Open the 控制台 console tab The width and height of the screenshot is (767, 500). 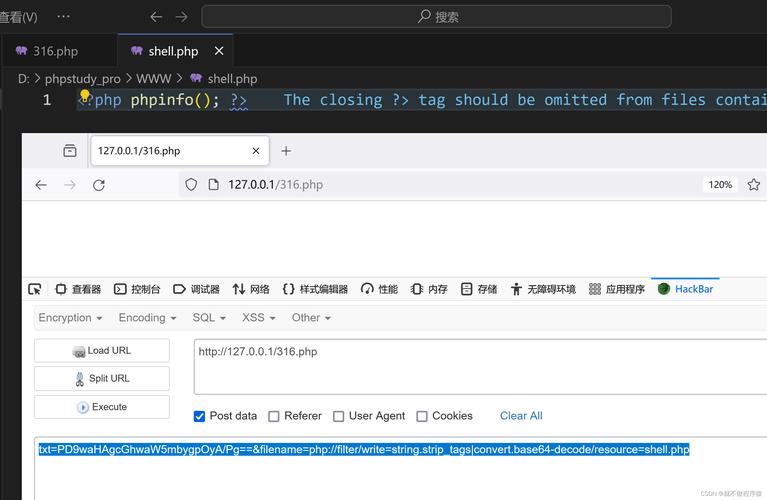137,289
